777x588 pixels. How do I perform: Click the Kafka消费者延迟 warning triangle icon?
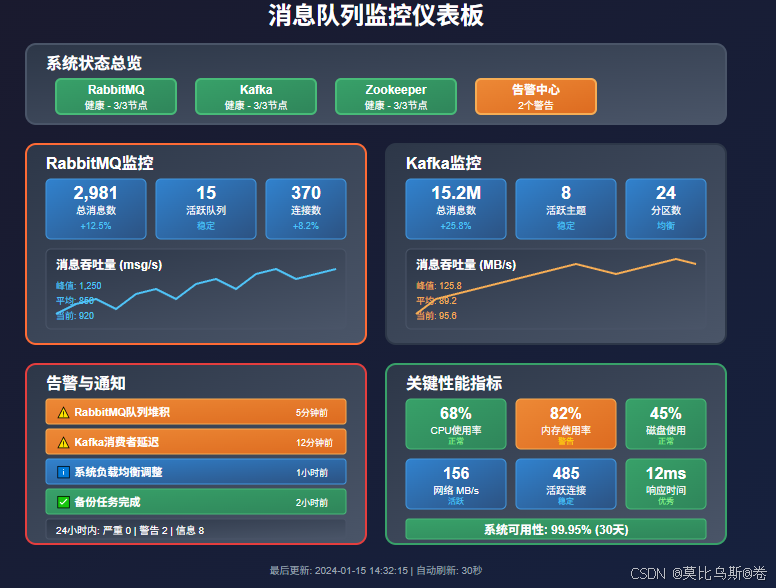coord(63,442)
